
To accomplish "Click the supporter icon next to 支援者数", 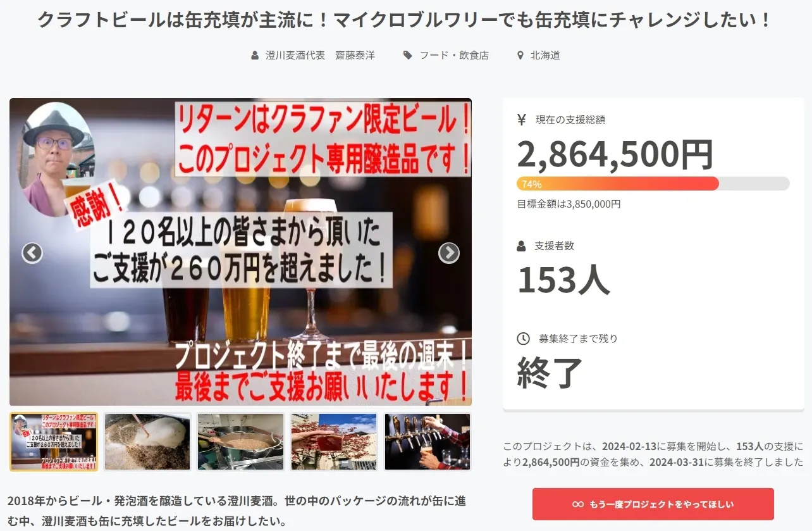I will (522, 246).
